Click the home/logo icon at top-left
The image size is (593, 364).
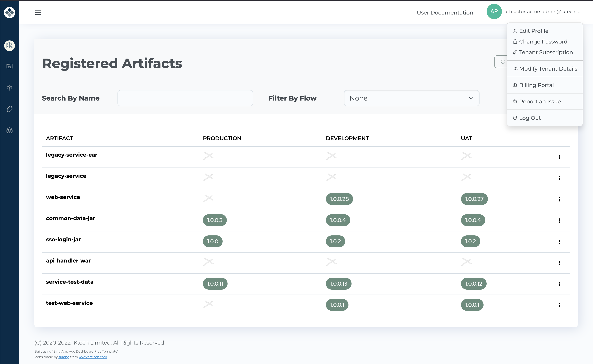coord(9,12)
